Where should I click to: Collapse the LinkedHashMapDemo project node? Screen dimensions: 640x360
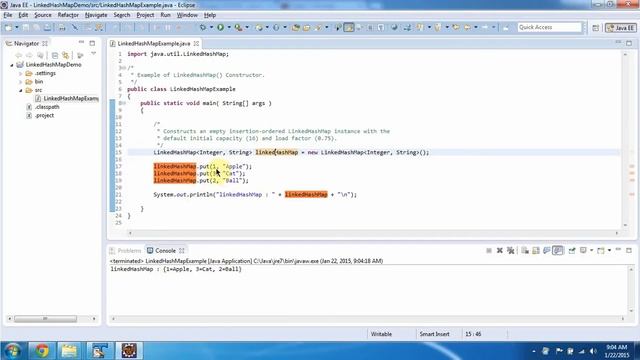tap(12, 65)
